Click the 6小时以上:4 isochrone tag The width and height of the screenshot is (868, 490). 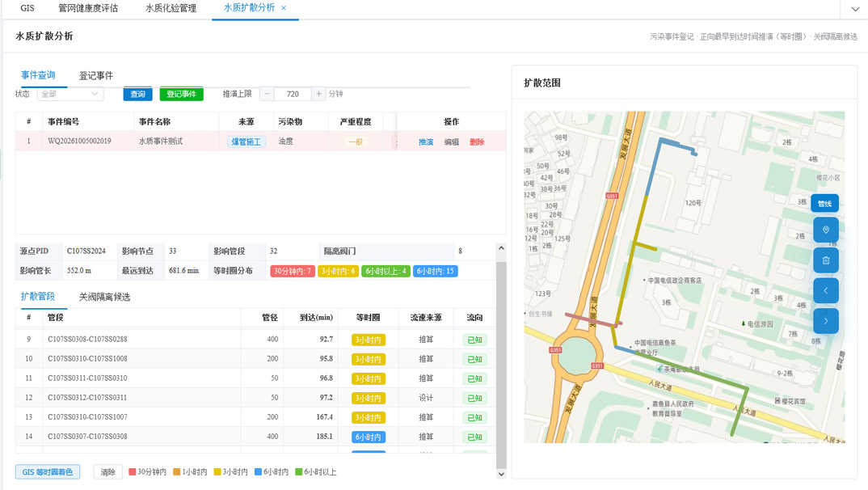coord(386,271)
